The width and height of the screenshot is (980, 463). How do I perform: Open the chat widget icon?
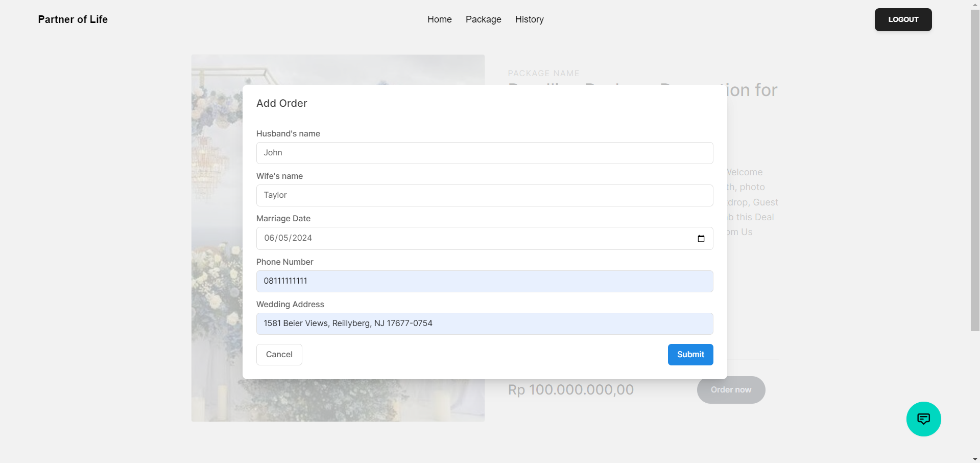pos(923,419)
